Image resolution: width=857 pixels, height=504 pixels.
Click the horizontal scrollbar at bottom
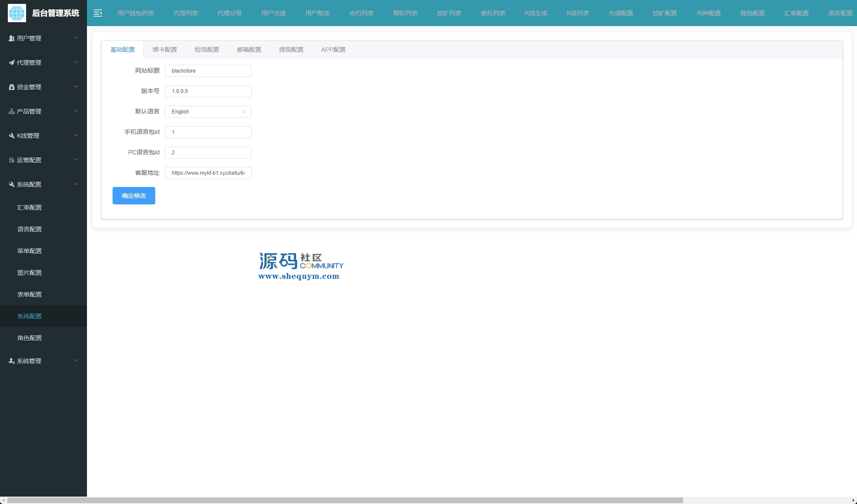[345, 500]
